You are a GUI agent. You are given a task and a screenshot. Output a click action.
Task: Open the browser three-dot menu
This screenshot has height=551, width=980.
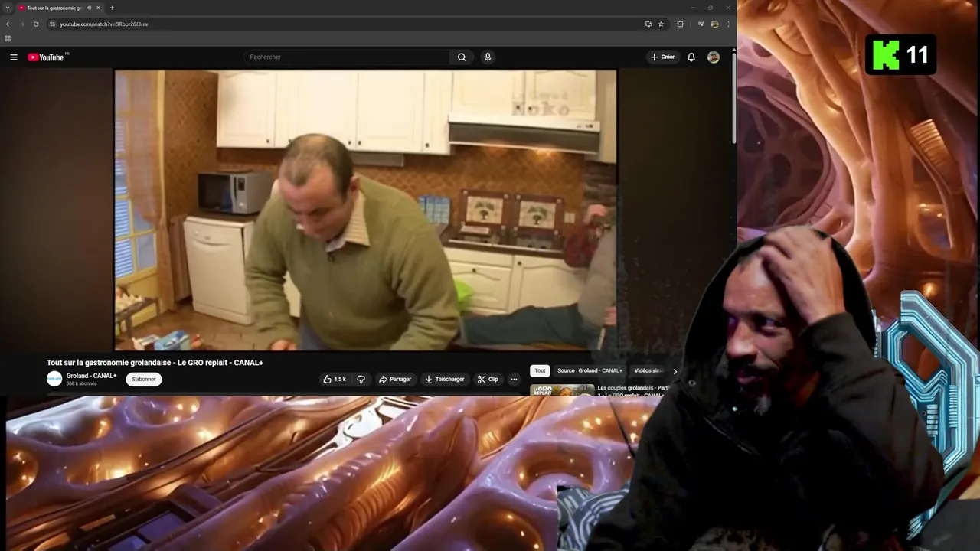728,24
